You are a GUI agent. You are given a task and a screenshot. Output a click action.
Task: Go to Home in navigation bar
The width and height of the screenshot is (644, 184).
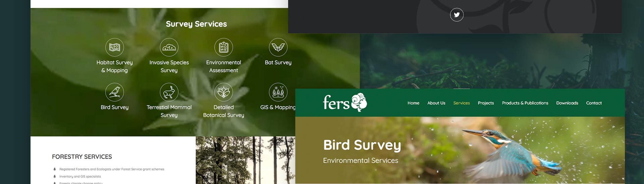413,103
